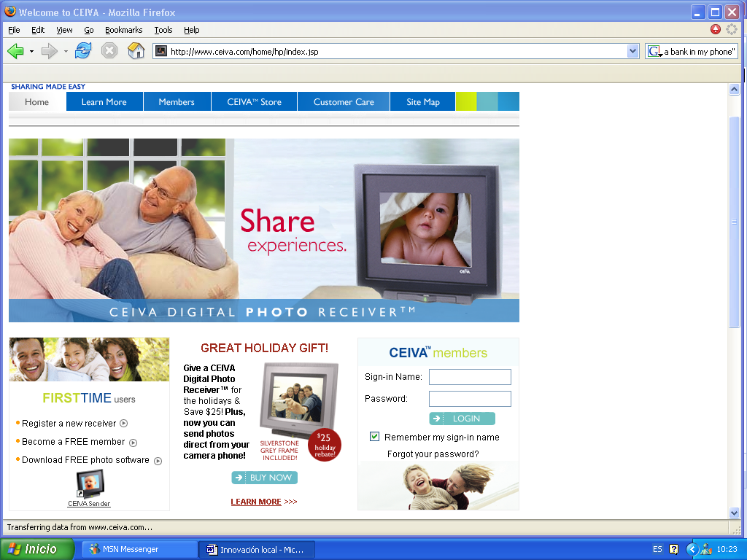Click the teal color block in nav bar
This screenshot has width=747, height=560.
[487, 101]
